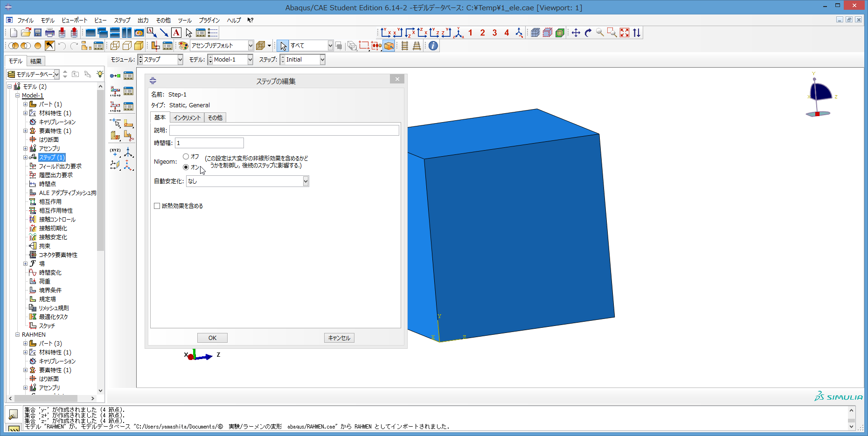Apply custom view number 1

[471, 33]
